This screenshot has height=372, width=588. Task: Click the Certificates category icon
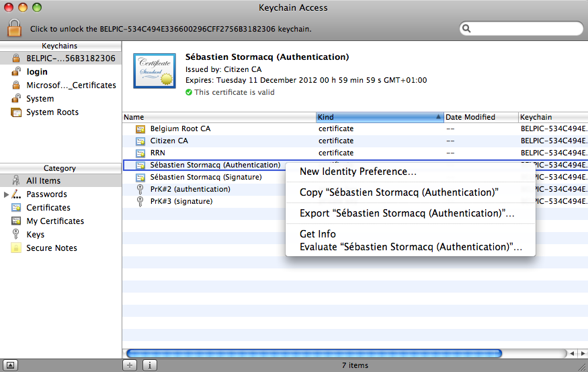16,208
